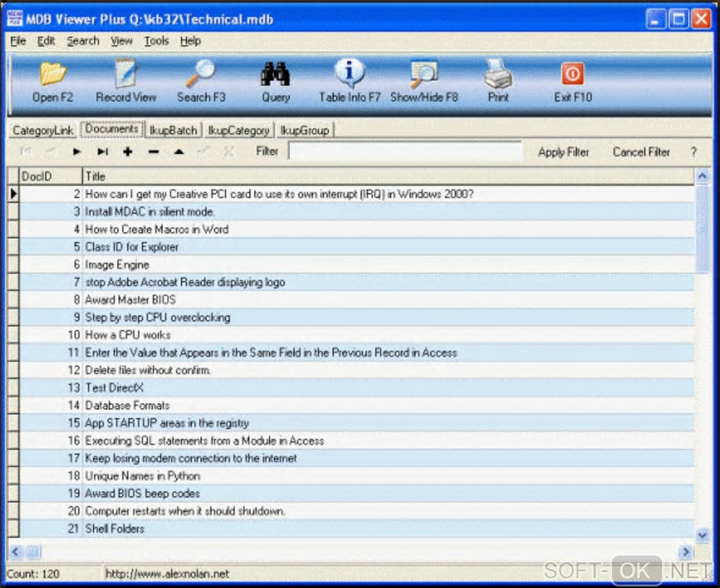Open a database with Open F2
The width and height of the screenshot is (720, 588).
pos(52,82)
